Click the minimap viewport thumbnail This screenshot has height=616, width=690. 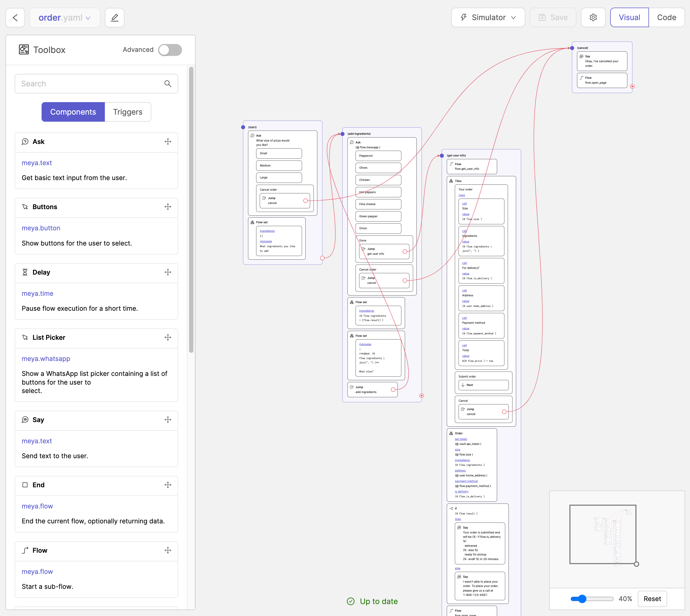pos(603,535)
